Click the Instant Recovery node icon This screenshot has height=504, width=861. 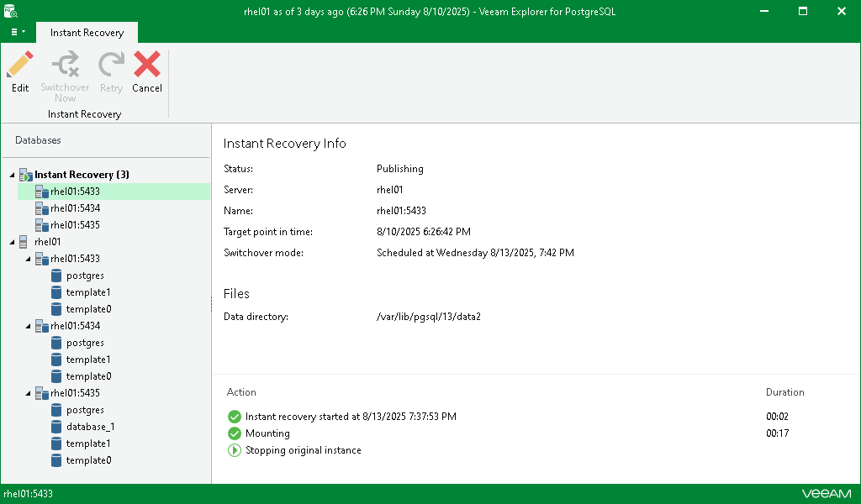coord(26,175)
